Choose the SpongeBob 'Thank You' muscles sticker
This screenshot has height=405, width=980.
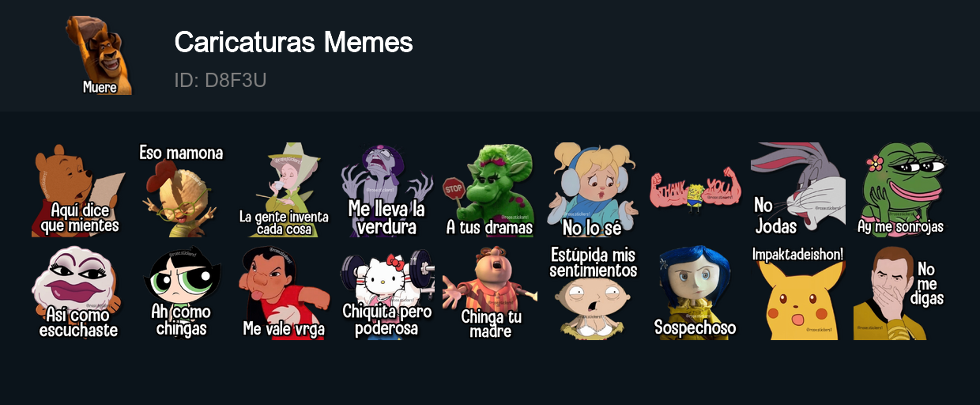tap(695, 190)
